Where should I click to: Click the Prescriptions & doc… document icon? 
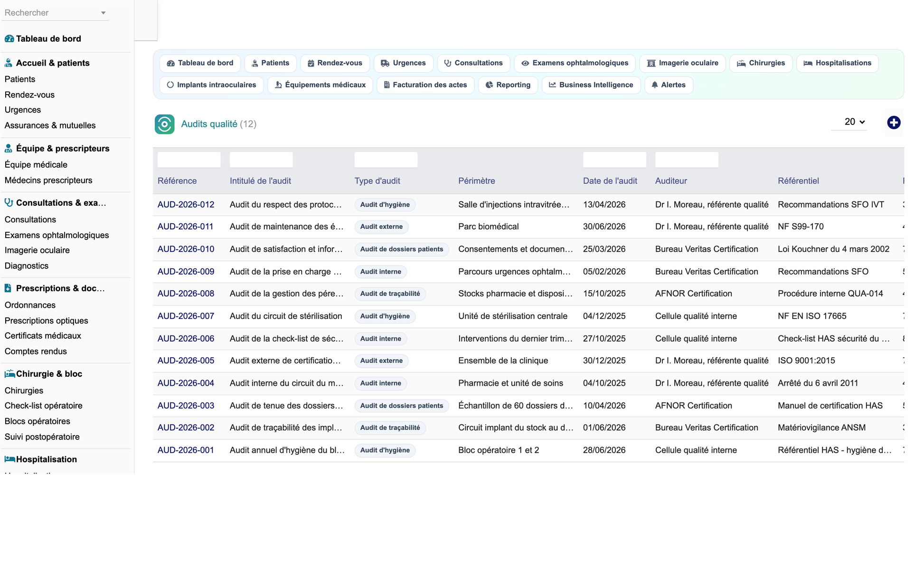(x=8, y=288)
